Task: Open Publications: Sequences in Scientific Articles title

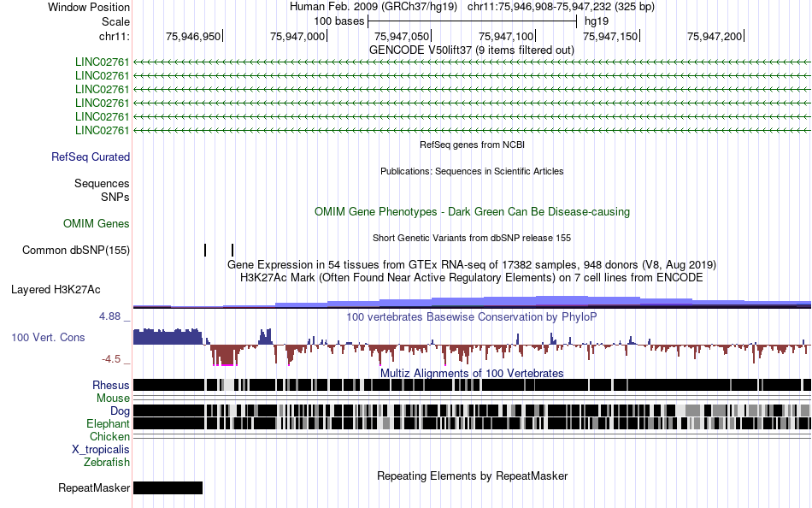Action: pos(472,171)
